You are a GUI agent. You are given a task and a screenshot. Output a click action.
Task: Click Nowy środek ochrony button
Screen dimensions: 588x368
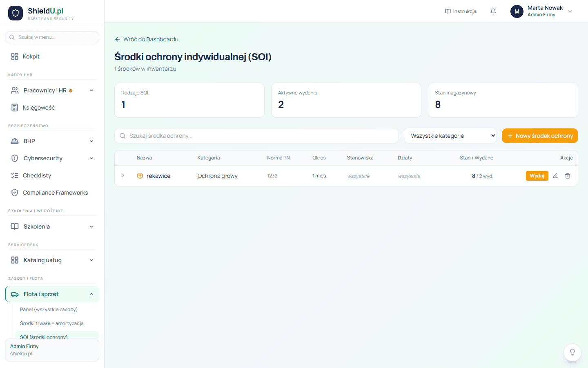540,136
